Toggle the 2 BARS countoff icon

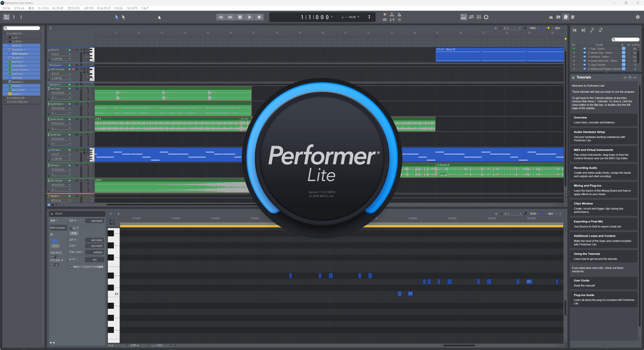tap(392, 15)
